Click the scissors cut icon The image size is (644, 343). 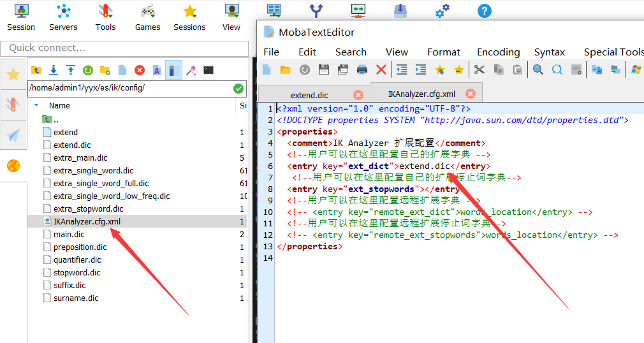(x=479, y=69)
